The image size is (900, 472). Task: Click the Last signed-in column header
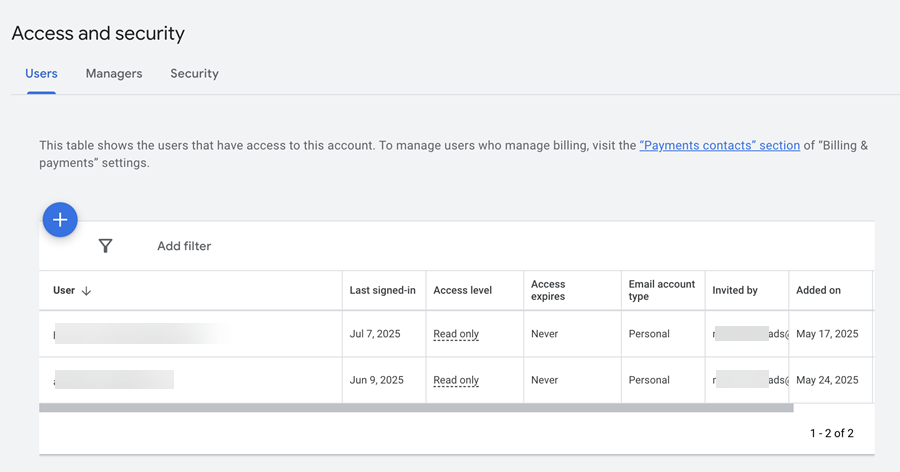(x=382, y=291)
